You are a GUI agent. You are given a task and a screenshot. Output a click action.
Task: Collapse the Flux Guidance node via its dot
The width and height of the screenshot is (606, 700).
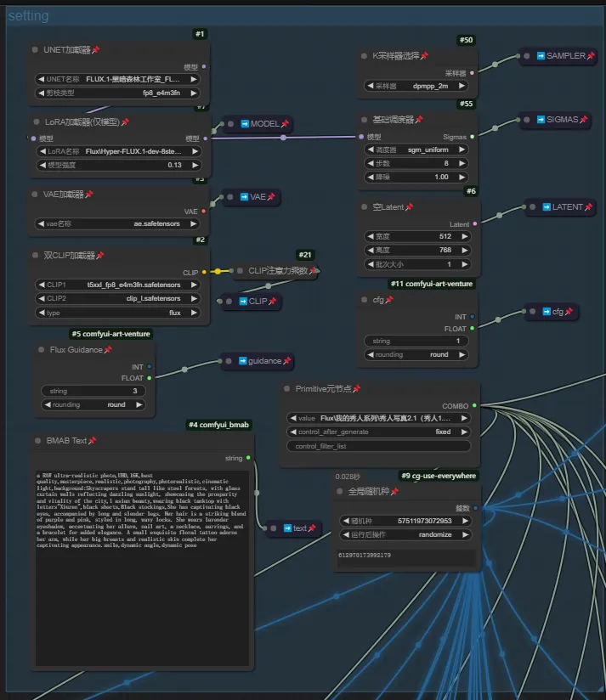coord(42,350)
